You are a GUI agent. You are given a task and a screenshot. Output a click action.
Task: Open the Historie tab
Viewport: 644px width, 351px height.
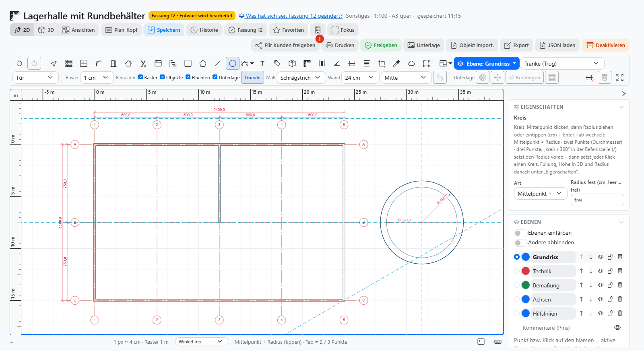click(204, 30)
